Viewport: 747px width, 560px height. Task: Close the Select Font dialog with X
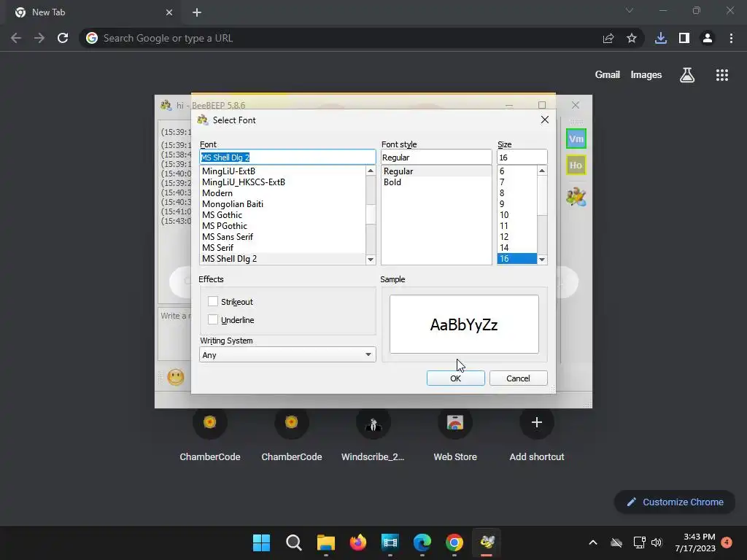pos(544,120)
